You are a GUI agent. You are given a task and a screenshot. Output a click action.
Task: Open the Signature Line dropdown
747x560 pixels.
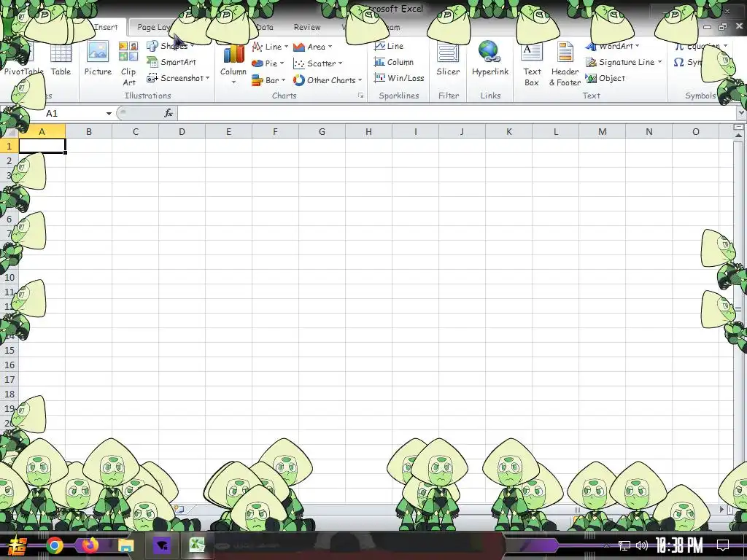[624, 62]
